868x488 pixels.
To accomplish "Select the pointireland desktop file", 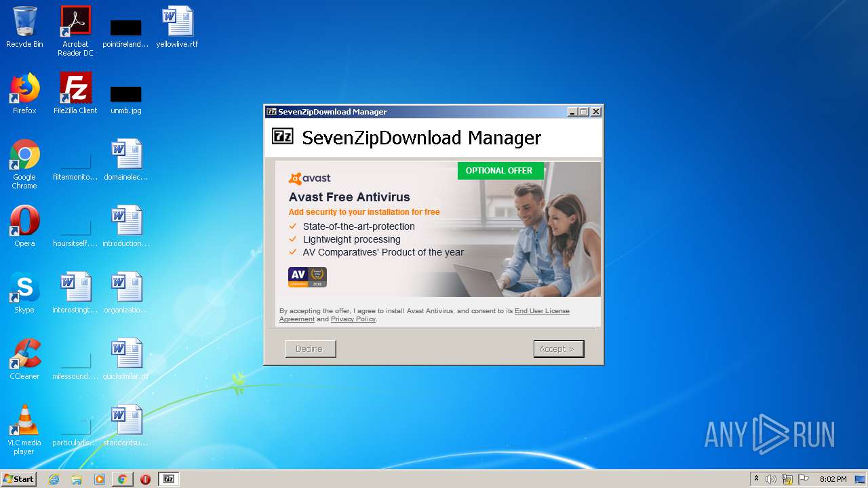I will (x=125, y=30).
